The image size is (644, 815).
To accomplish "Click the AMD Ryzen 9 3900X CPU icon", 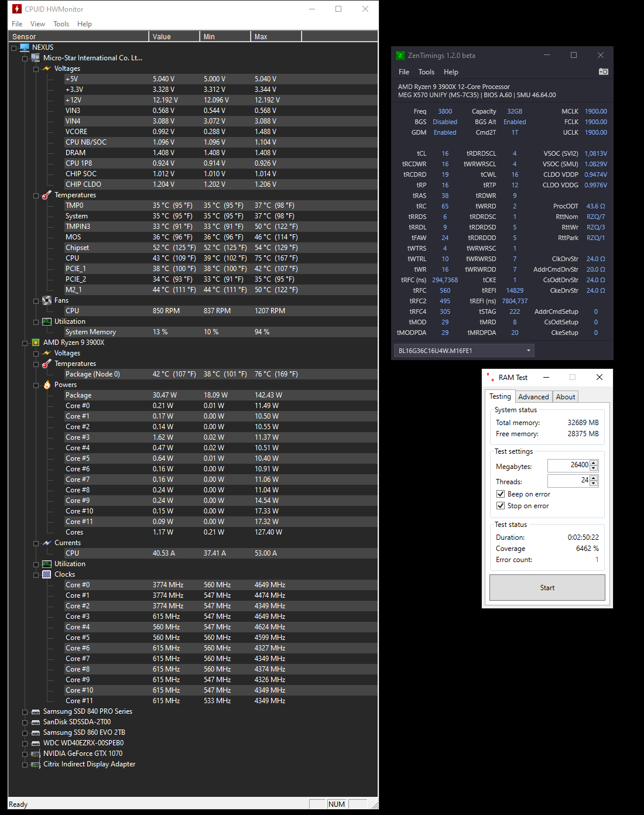I will [36, 343].
